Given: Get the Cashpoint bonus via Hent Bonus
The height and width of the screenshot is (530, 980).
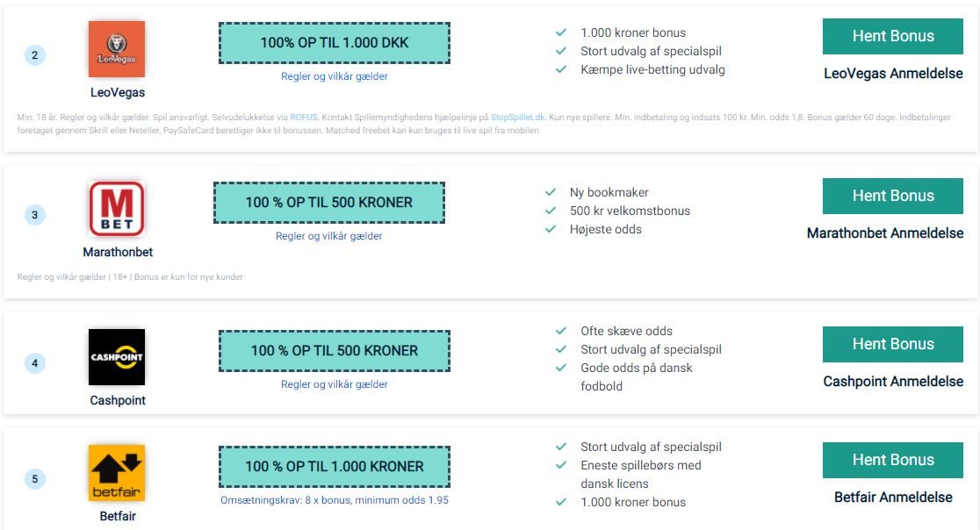Looking at the screenshot, I should pyautogui.click(x=892, y=344).
